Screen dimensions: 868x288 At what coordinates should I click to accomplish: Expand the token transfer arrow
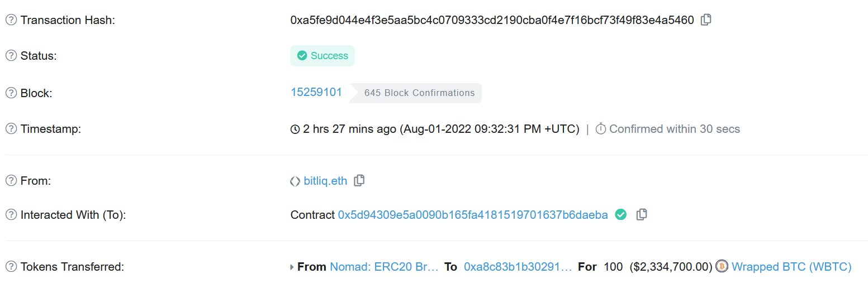click(x=292, y=267)
